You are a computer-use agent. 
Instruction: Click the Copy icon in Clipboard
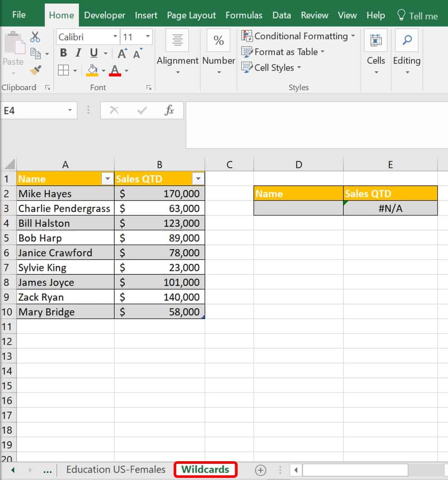(35, 54)
